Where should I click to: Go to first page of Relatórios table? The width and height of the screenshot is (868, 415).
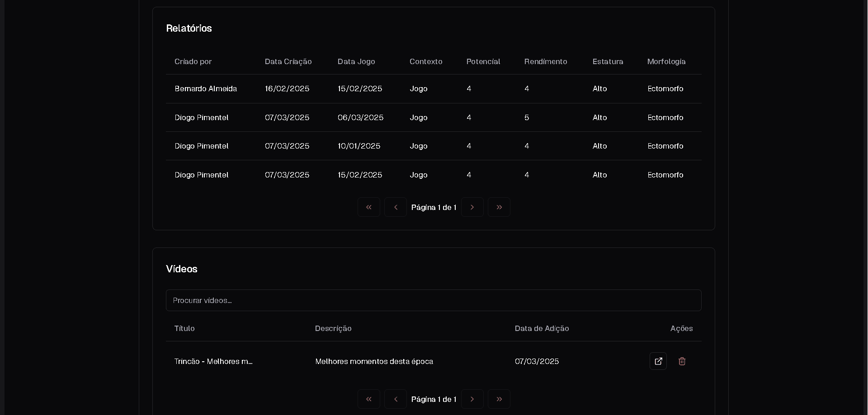(x=368, y=207)
